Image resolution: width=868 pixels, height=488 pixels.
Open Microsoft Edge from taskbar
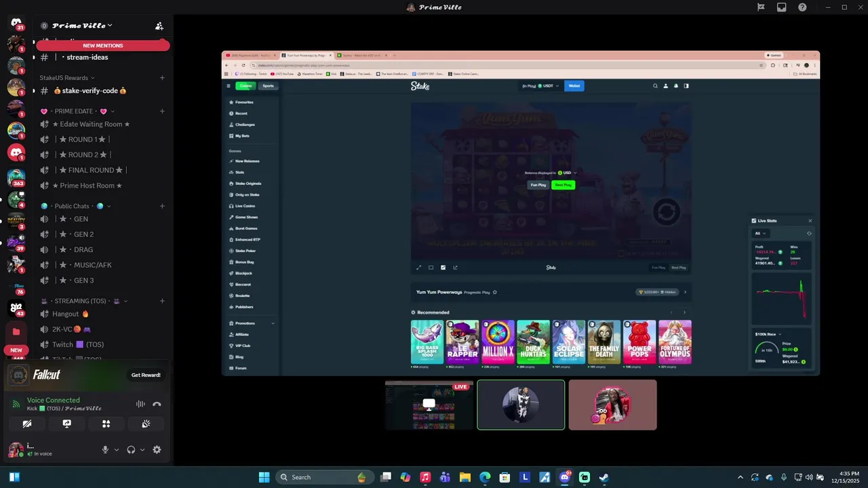[485, 477]
